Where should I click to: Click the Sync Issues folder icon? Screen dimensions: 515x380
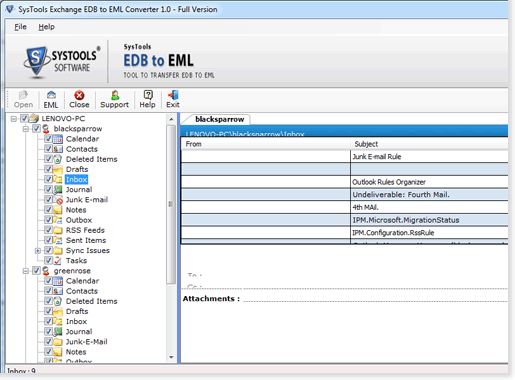pyautogui.click(x=58, y=250)
